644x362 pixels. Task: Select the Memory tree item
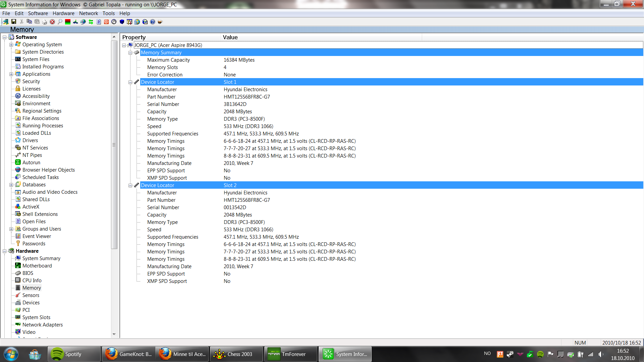pos(32,288)
